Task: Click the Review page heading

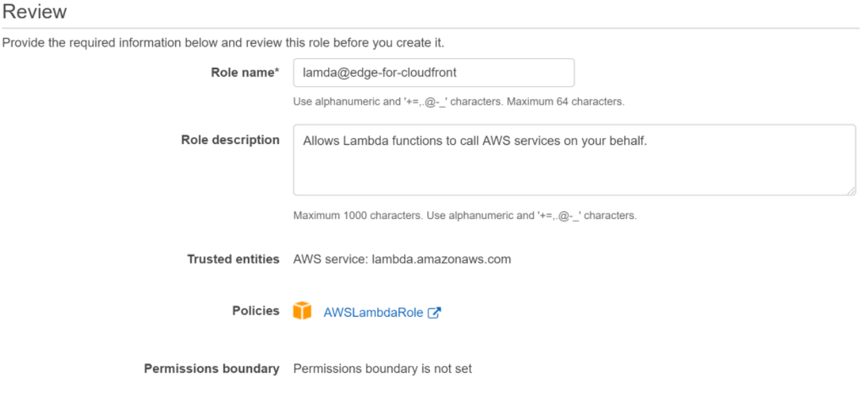Action: point(35,12)
